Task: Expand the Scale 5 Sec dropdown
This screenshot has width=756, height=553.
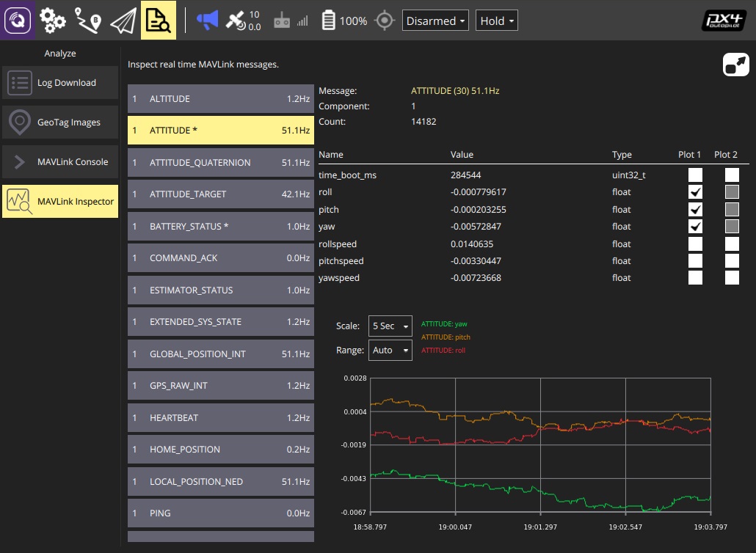Action: pos(390,326)
